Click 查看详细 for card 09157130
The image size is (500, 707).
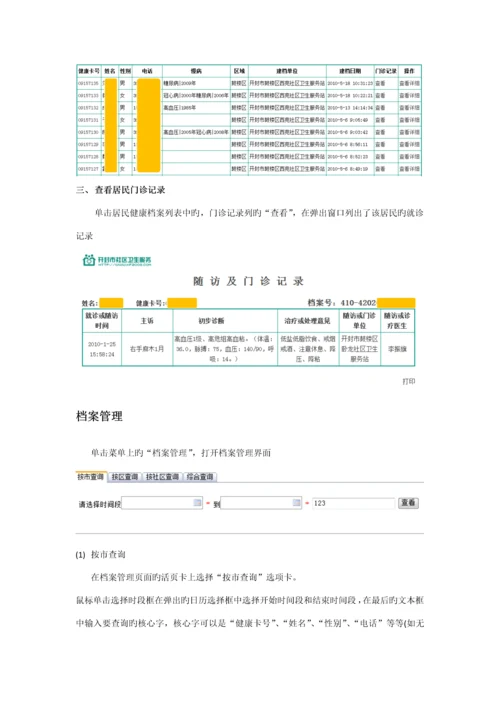[x=409, y=132]
